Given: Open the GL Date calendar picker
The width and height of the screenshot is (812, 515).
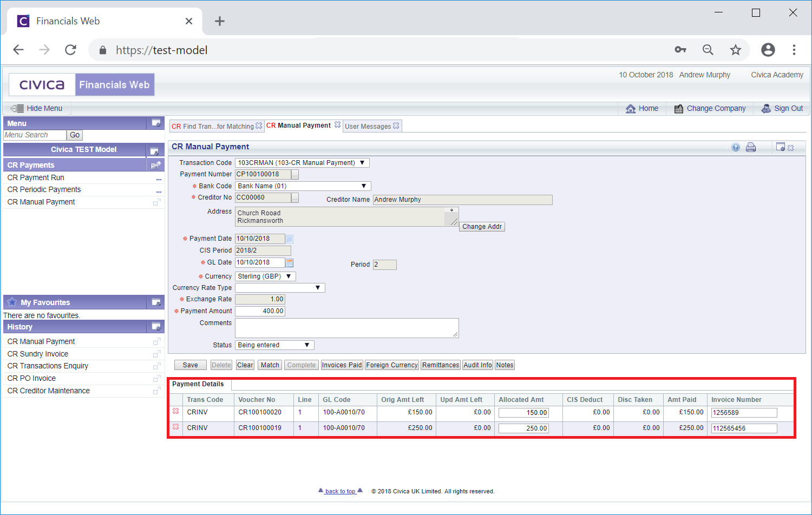Looking at the screenshot, I should (x=290, y=263).
